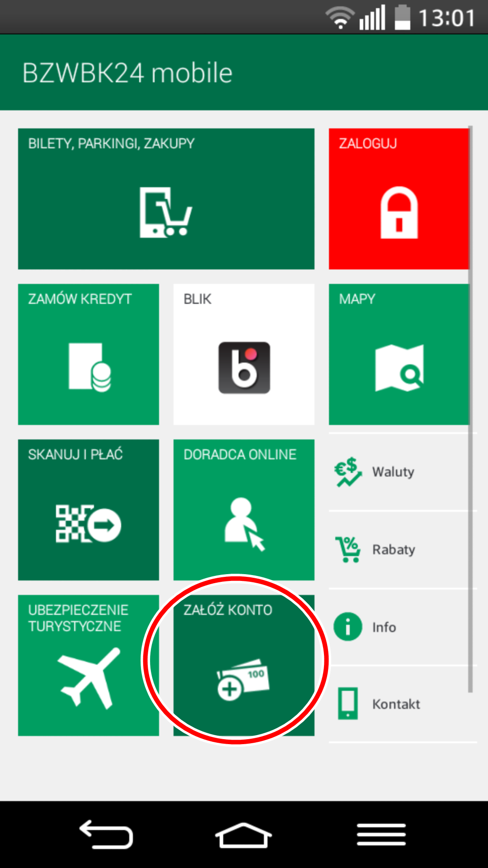Tap the Android home navigation button
The height and width of the screenshot is (868, 488).
click(x=244, y=835)
